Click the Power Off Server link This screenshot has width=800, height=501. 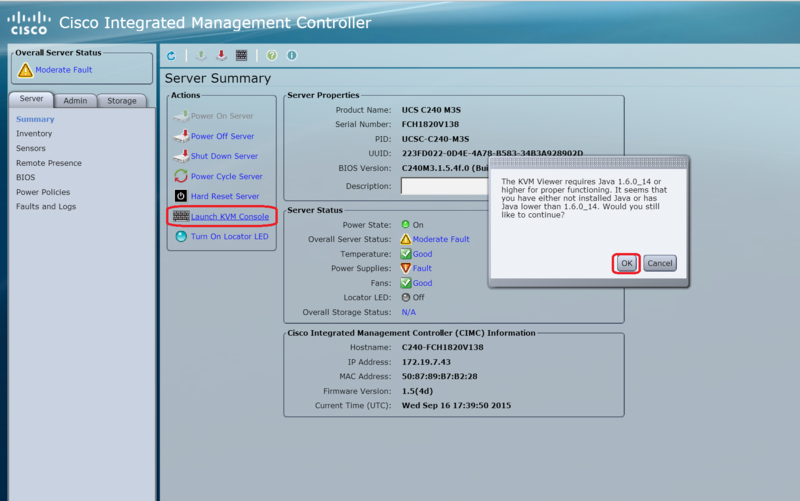pyautogui.click(x=222, y=136)
